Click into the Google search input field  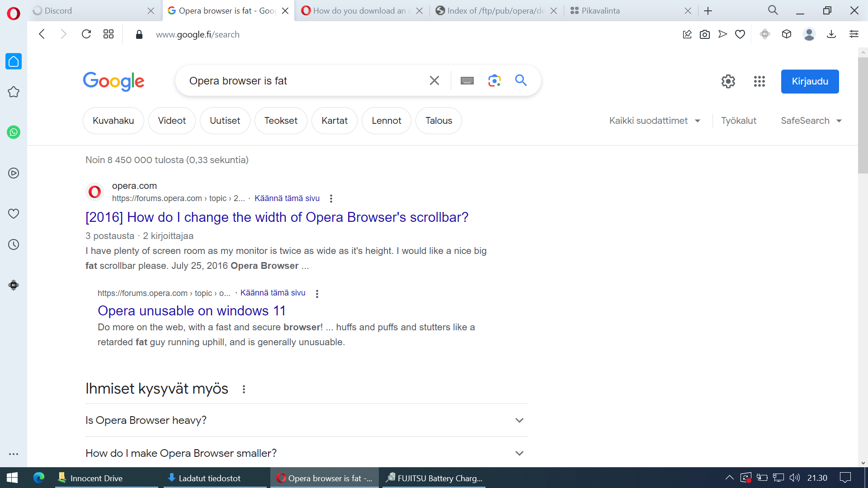[x=303, y=80]
